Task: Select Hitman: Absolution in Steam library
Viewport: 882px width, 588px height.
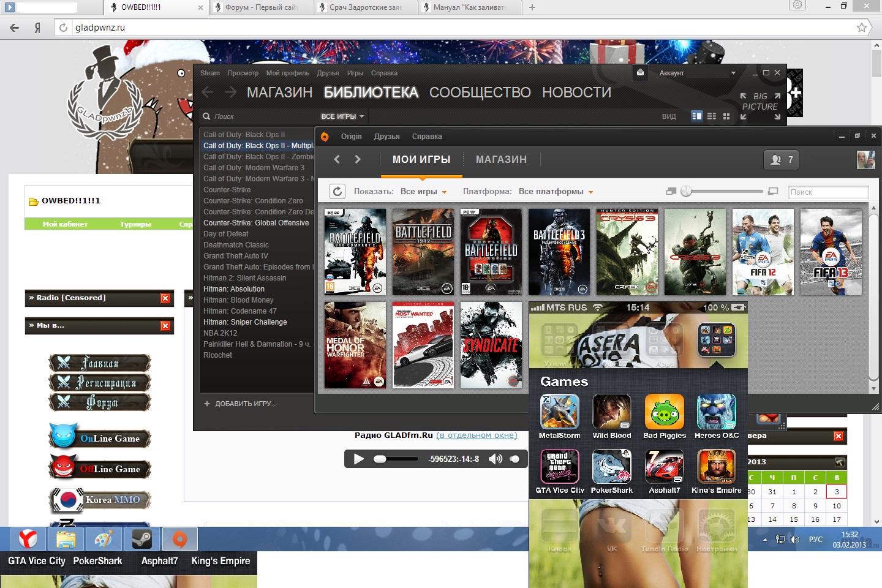Action: pyautogui.click(x=234, y=289)
